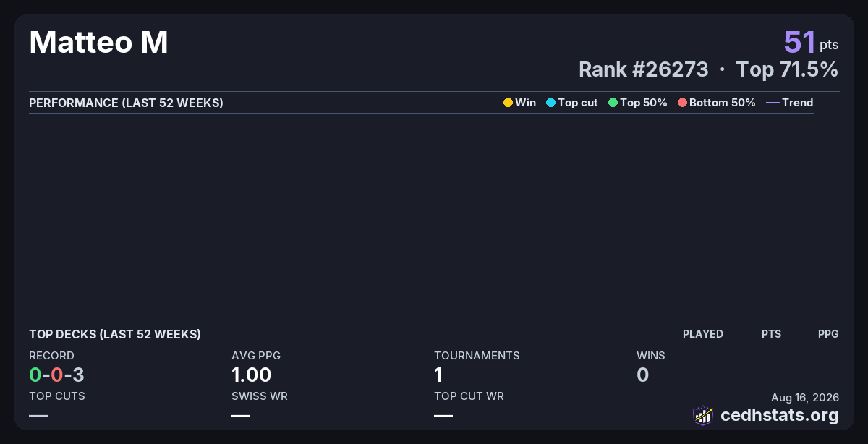Click the cedhstats logo icon
The width and height of the screenshot is (868, 444).
[x=703, y=415]
